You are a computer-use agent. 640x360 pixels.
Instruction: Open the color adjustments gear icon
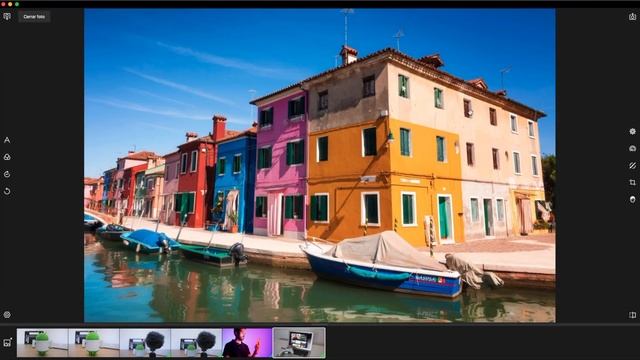point(632,131)
